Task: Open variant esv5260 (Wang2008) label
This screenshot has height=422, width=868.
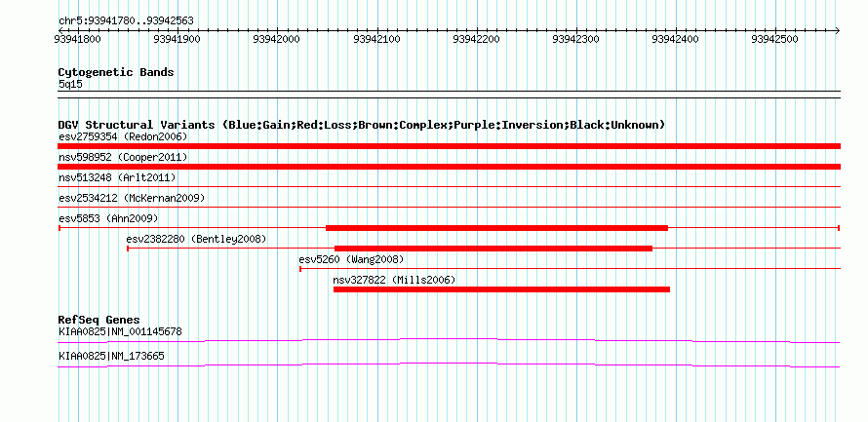Action: [351, 259]
